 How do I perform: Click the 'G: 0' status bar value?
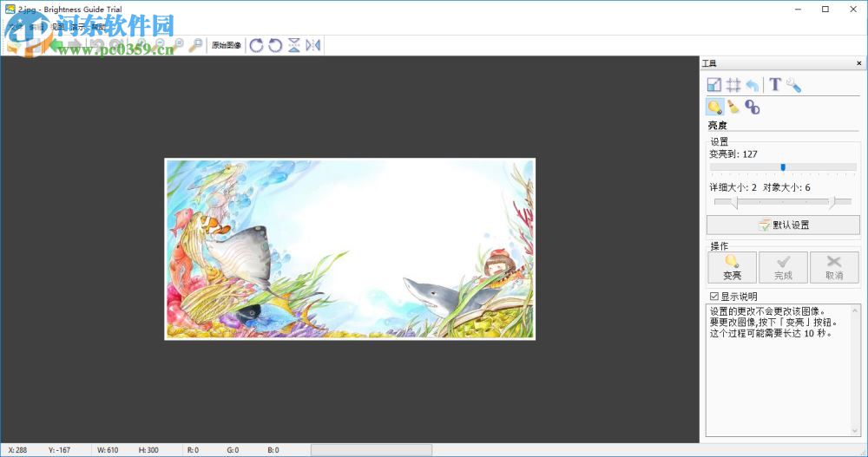point(233,450)
